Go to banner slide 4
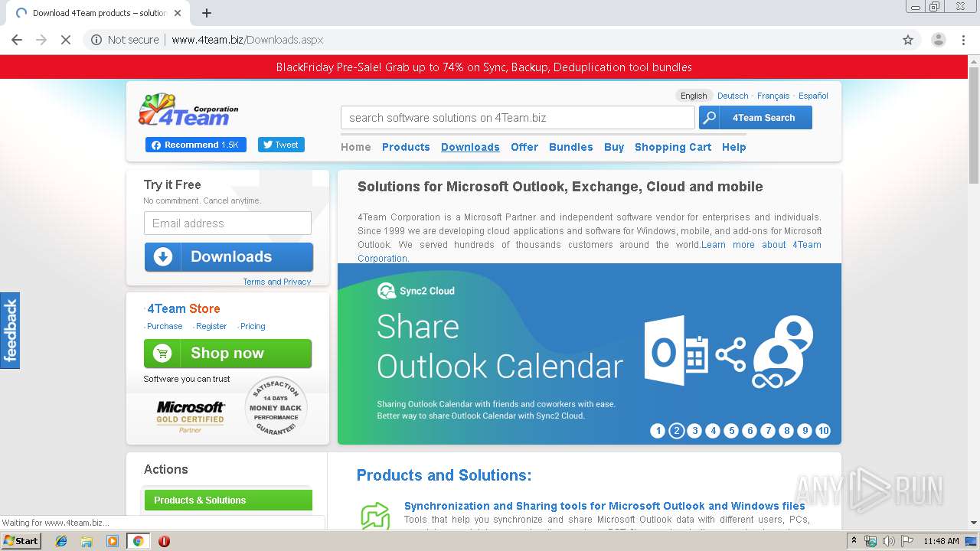 click(x=713, y=431)
